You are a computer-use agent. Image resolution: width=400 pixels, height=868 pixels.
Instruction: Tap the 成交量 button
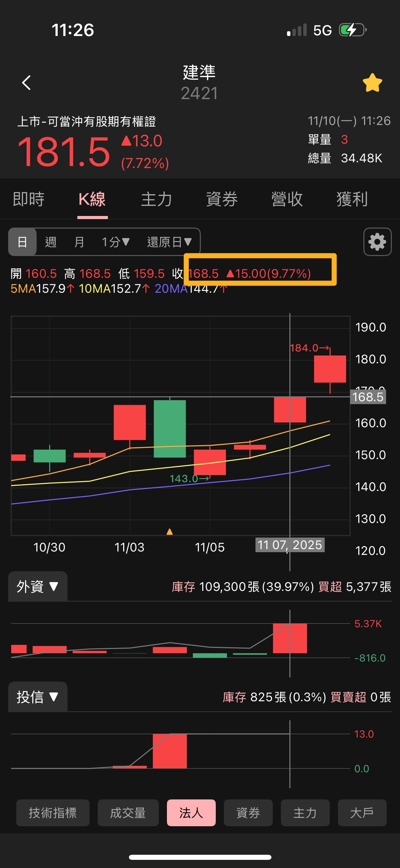tap(128, 813)
